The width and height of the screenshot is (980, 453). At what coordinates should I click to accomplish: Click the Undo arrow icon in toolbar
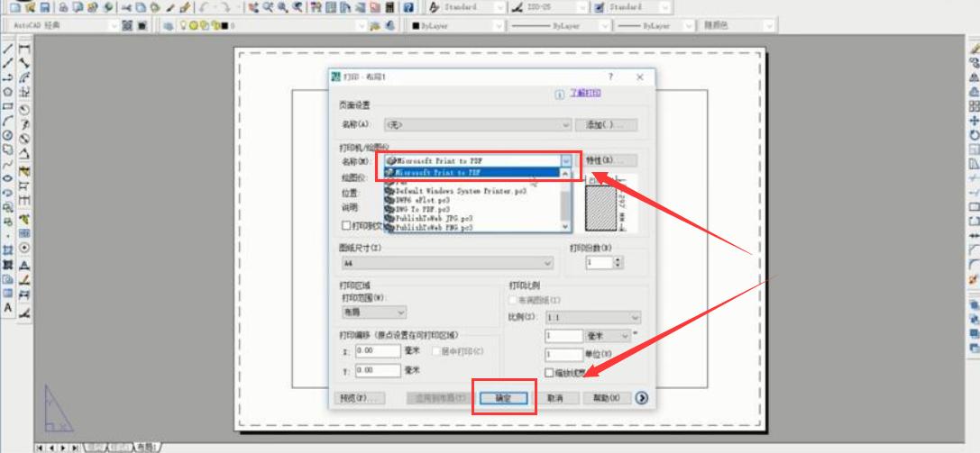[x=205, y=7]
